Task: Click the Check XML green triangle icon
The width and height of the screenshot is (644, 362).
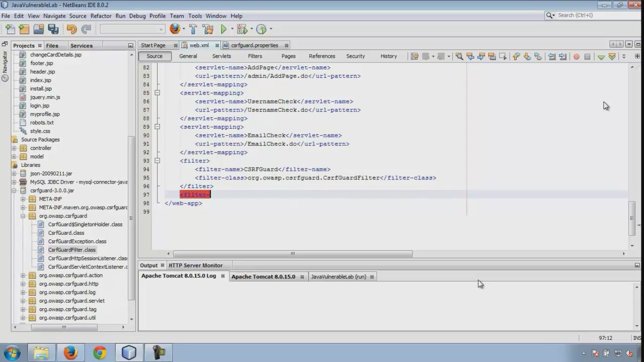Action: [x=601, y=57]
